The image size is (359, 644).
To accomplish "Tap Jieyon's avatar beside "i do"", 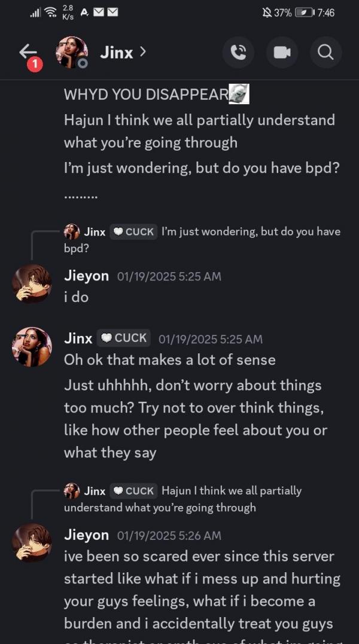I will [32, 284].
